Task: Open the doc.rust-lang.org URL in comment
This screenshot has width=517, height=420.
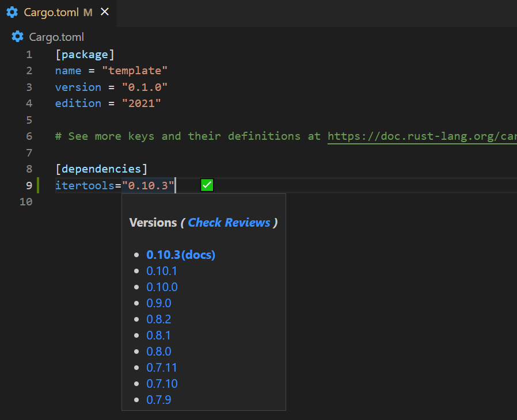Action: pyautogui.click(x=422, y=136)
